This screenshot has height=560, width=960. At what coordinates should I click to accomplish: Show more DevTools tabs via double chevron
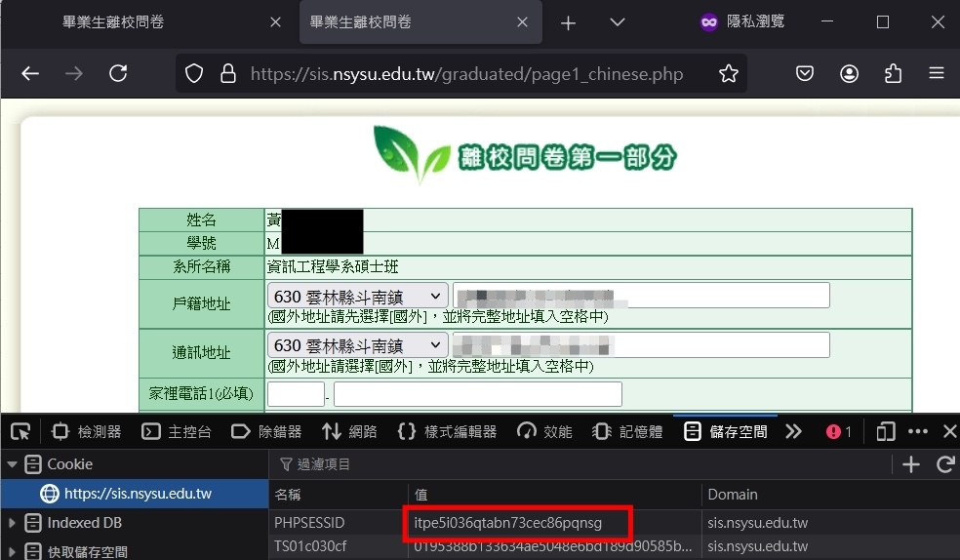pos(793,432)
